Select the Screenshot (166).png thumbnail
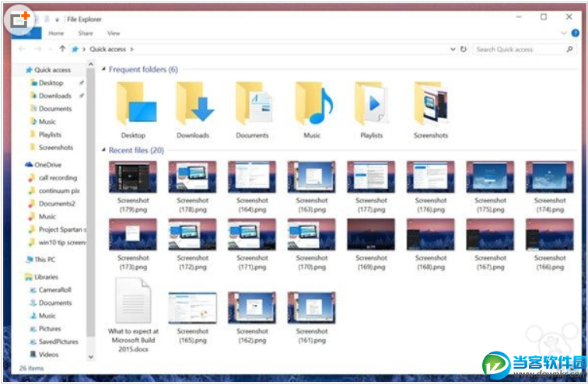 (550, 234)
